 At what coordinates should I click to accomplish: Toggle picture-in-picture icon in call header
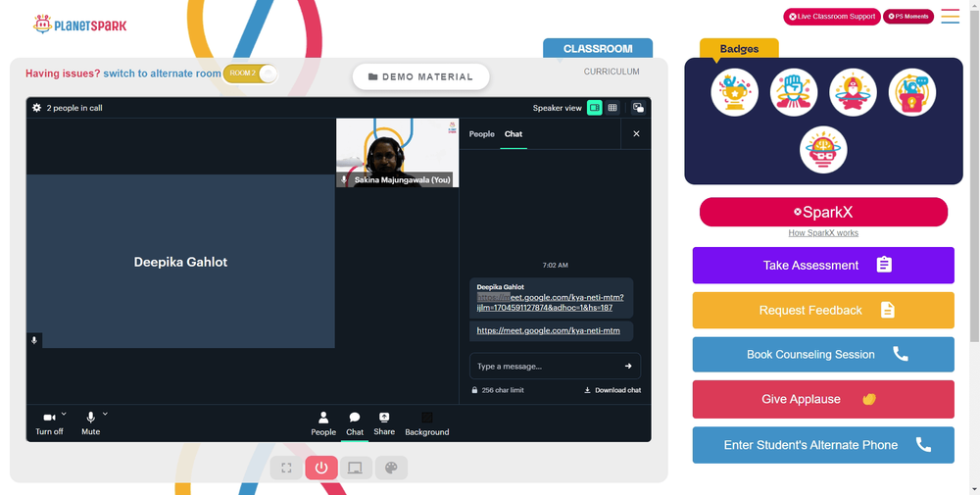pos(638,108)
